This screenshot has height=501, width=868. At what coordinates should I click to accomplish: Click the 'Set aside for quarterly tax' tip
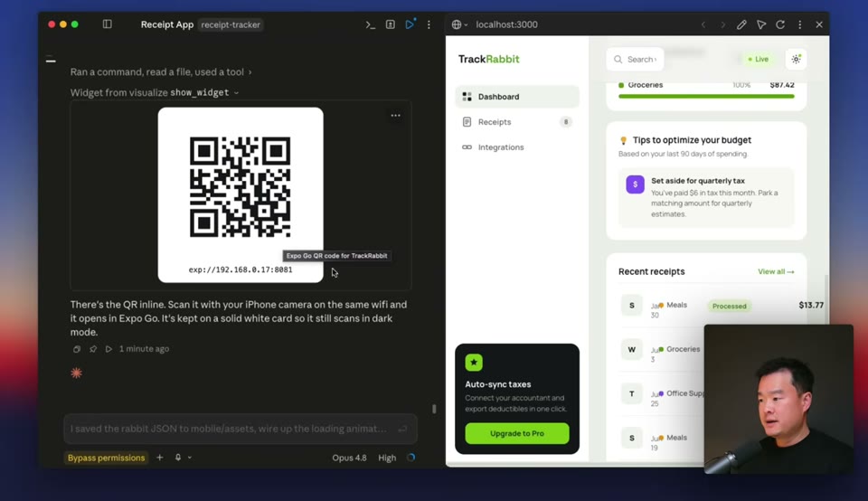(706, 197)
